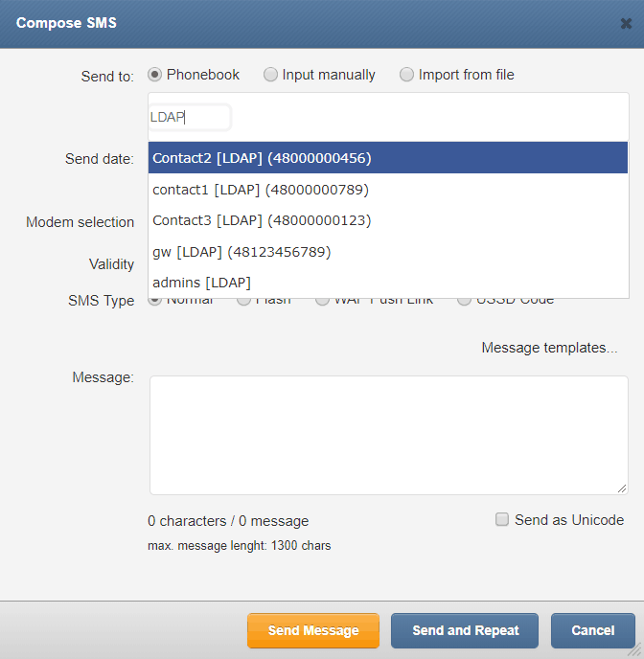
Task: Enable Send as Unicode checkbox
Action: coord(502,519)
